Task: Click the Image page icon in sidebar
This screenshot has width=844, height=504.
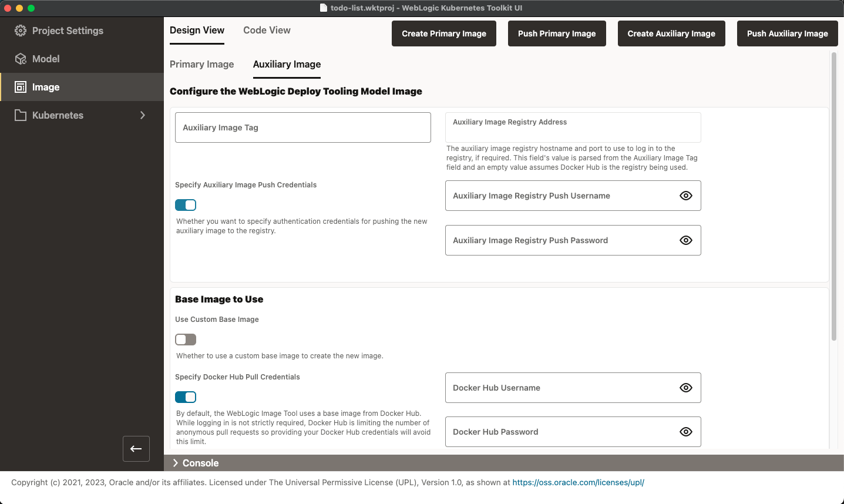Action: point(21,87)
